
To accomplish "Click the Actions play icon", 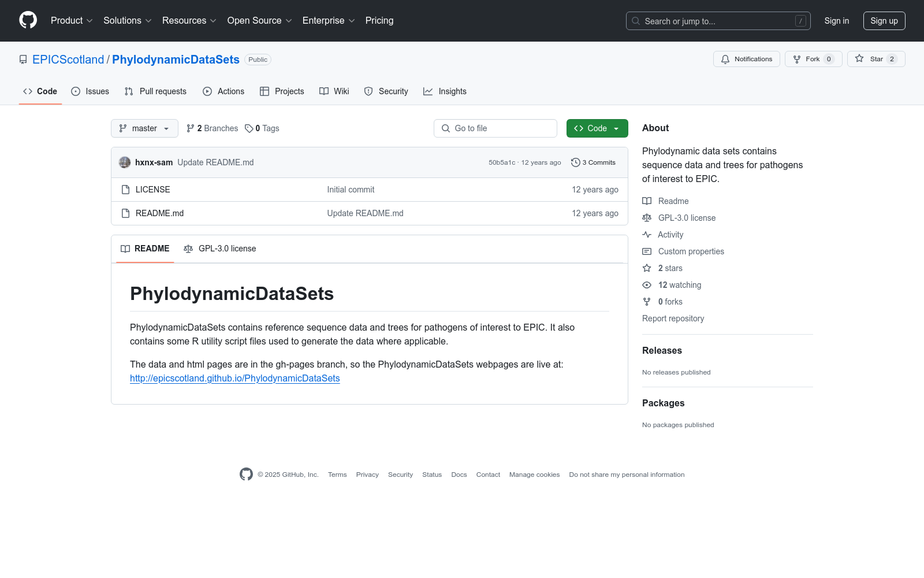I will 207,91.
